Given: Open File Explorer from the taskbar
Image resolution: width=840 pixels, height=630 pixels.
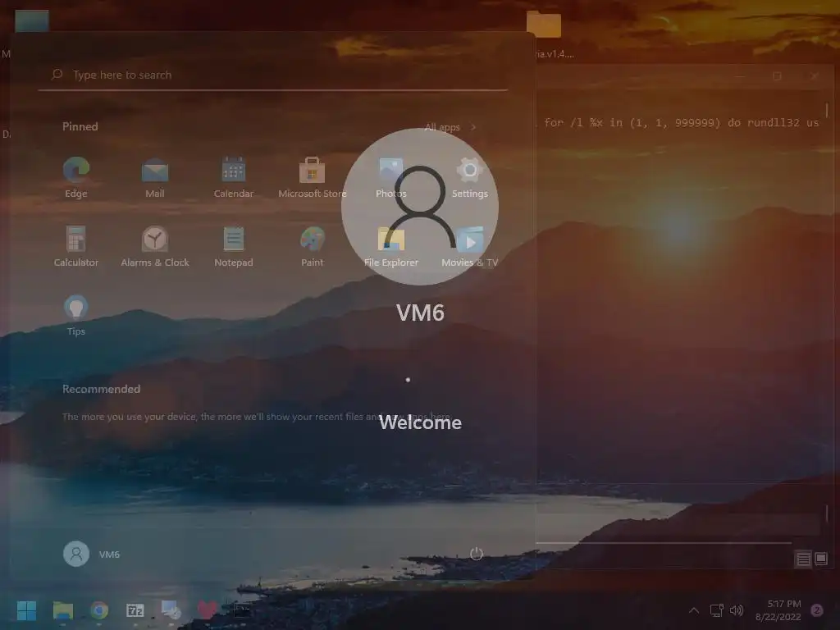Looking at the screenshot, I should coord(62,610).
